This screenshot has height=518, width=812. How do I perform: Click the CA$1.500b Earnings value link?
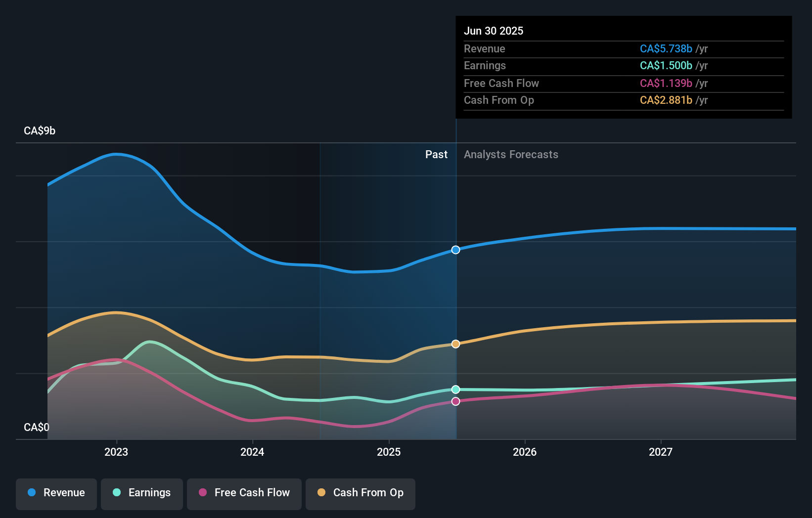tap(665, 66)
